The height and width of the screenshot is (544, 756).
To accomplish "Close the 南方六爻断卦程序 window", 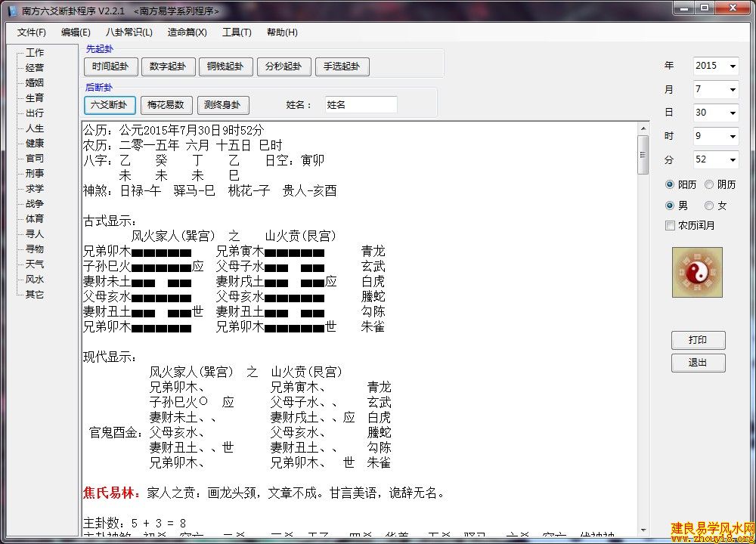I will point(733,8).
